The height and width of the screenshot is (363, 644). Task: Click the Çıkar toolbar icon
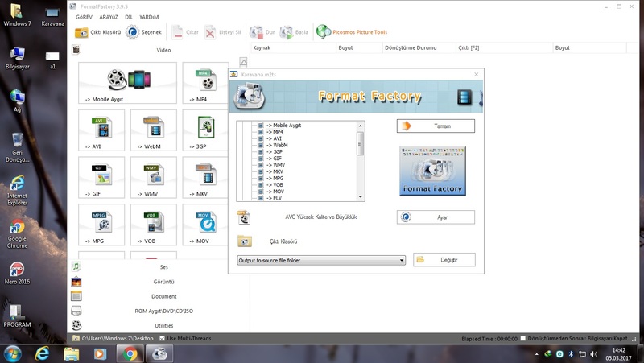(x=185, y=32)
